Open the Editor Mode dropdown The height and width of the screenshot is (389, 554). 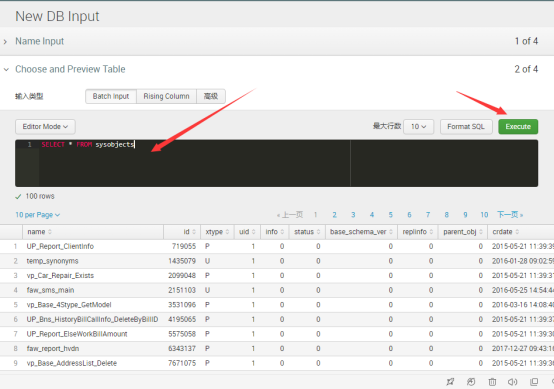(45, 126)
